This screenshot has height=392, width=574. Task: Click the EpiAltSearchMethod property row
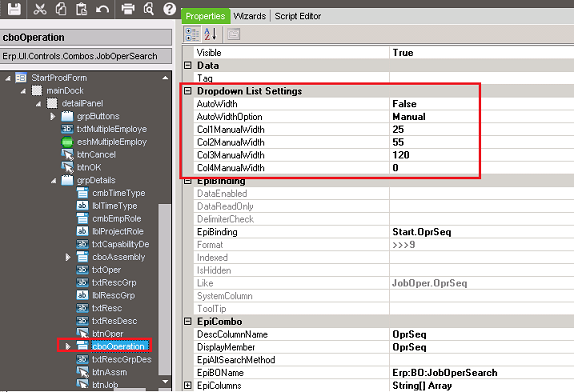(384, 360)
